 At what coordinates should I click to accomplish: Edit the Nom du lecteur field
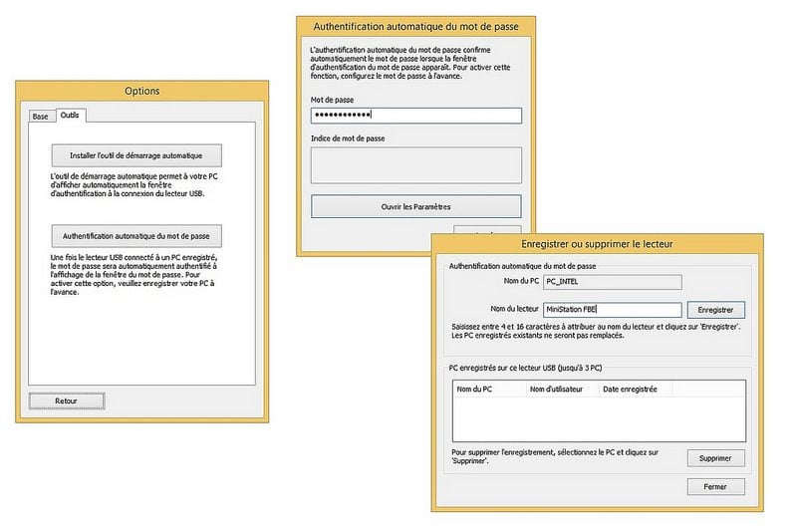613,310
